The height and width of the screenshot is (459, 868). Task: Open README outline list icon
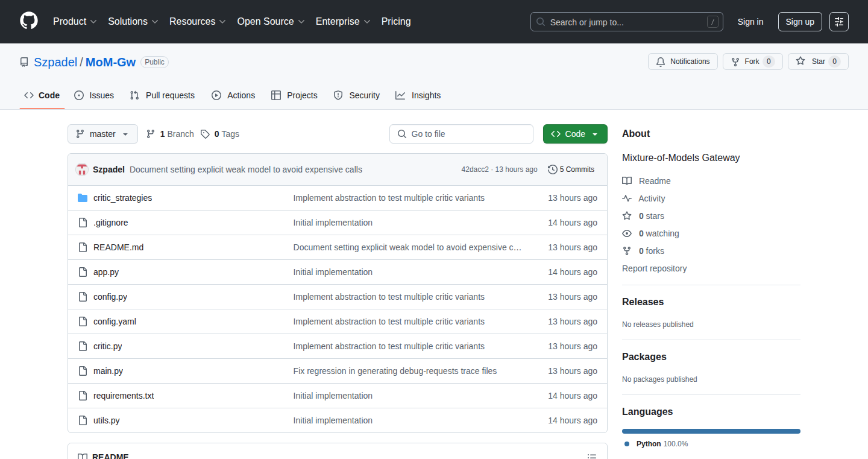point(593,457)
